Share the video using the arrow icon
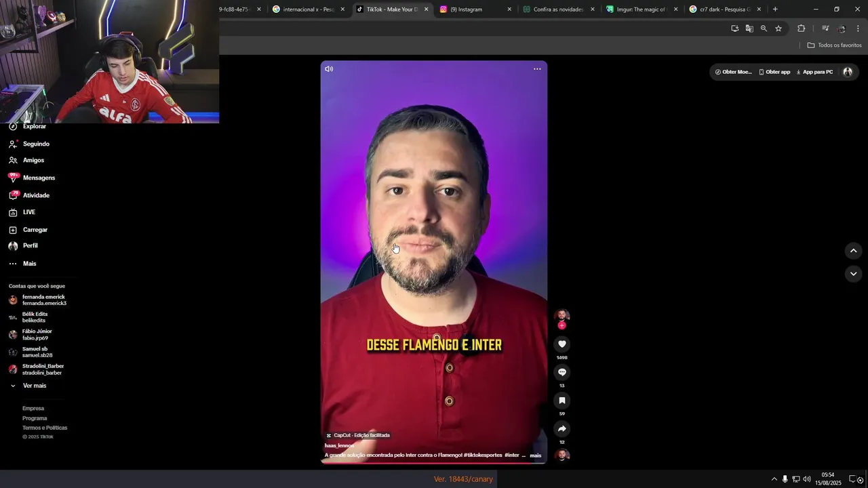Screen dimensions: 868x488 coord(561,428)
